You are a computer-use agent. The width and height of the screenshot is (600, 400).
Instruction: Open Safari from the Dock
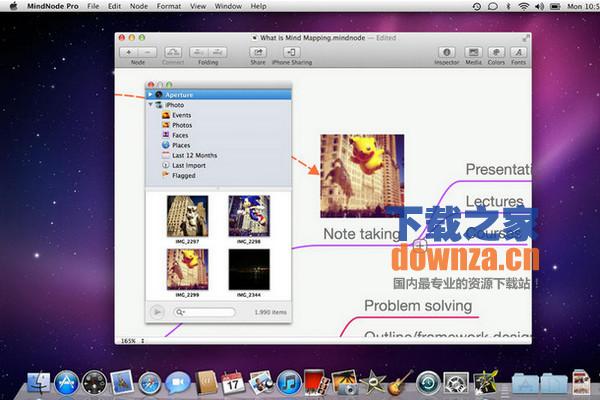pos(150,384)
